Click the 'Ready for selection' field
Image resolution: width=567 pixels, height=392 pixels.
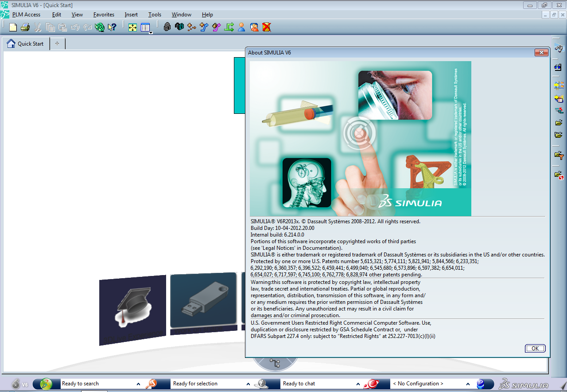[208, 384]
